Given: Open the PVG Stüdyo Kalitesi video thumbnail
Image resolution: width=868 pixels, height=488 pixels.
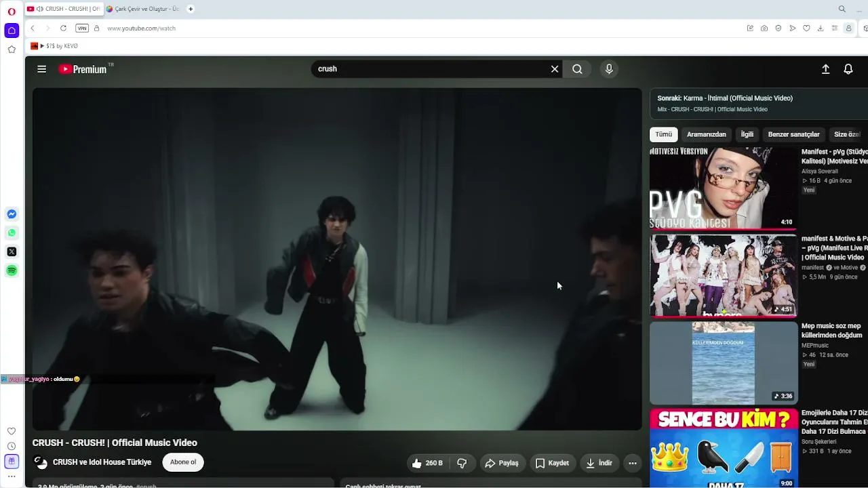Looking at the screenshot, I should click(x=724, y=189).
